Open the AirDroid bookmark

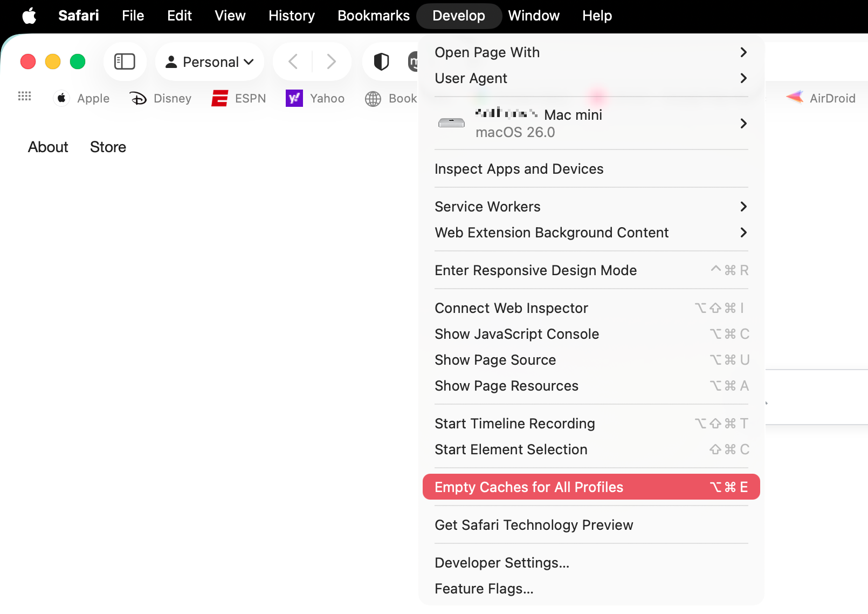pyautogui.click(x=821, y=98)
